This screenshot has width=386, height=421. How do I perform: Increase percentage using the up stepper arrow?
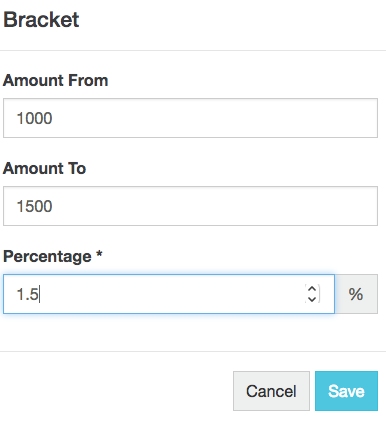[x=312, y=289]
